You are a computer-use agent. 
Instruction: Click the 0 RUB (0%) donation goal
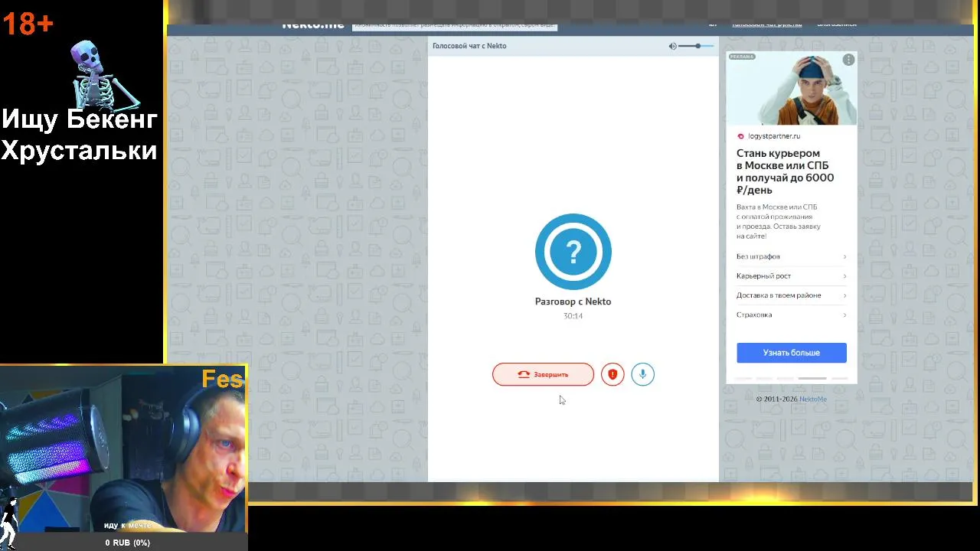click(x=128, y=543)
